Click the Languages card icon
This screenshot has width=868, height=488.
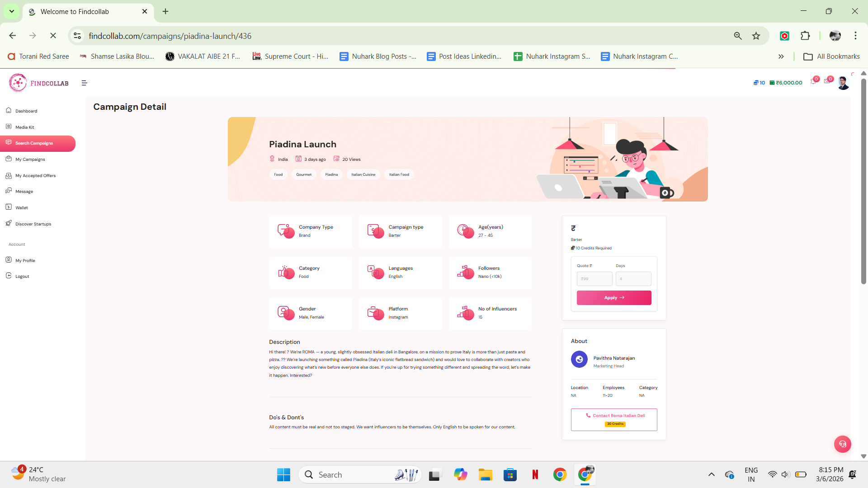[x=376, y=272]
